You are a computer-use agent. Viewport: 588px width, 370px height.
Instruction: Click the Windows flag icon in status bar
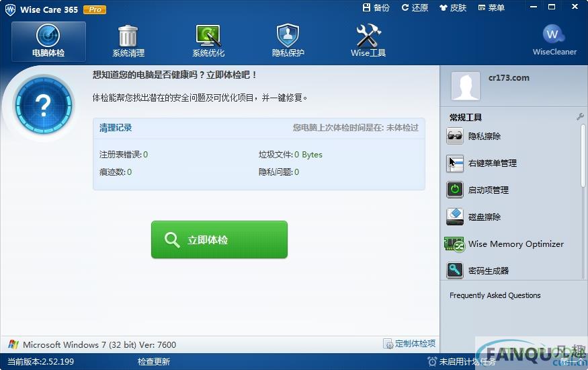pyautogui.click(x=13, y=344)
